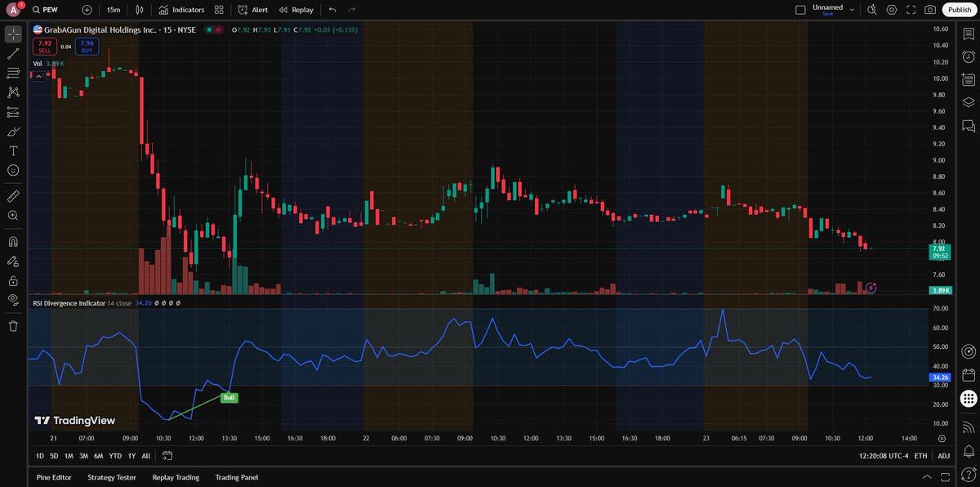The height and width of the screenshot is (487, 980).
Task: Create an Alert from the toolbar
Action: [252, 10]
